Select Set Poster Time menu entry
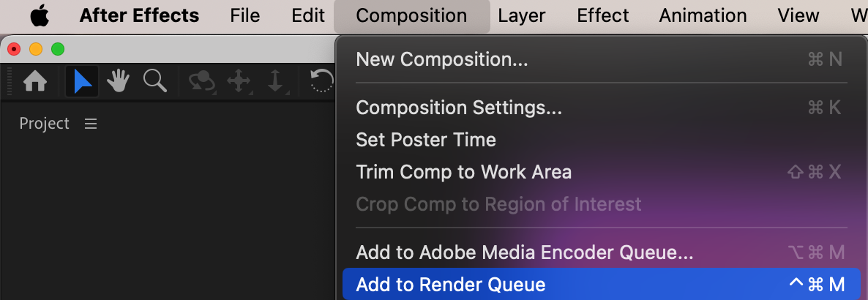The width and height of the screenshot is (868, 300). coord(426,140)
